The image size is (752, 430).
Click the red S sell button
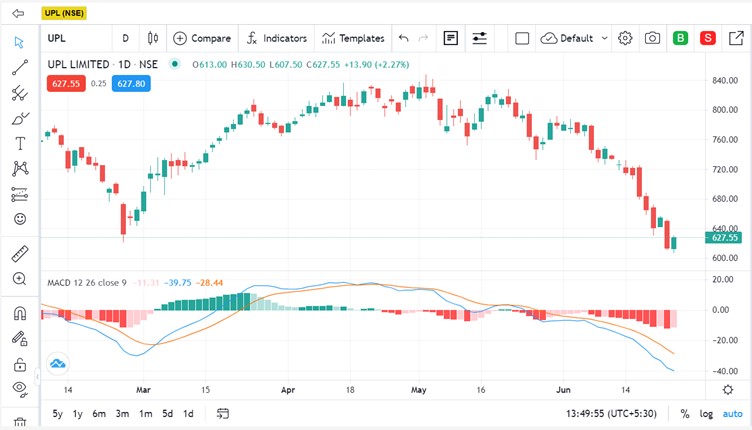click(x=708, y=38)
